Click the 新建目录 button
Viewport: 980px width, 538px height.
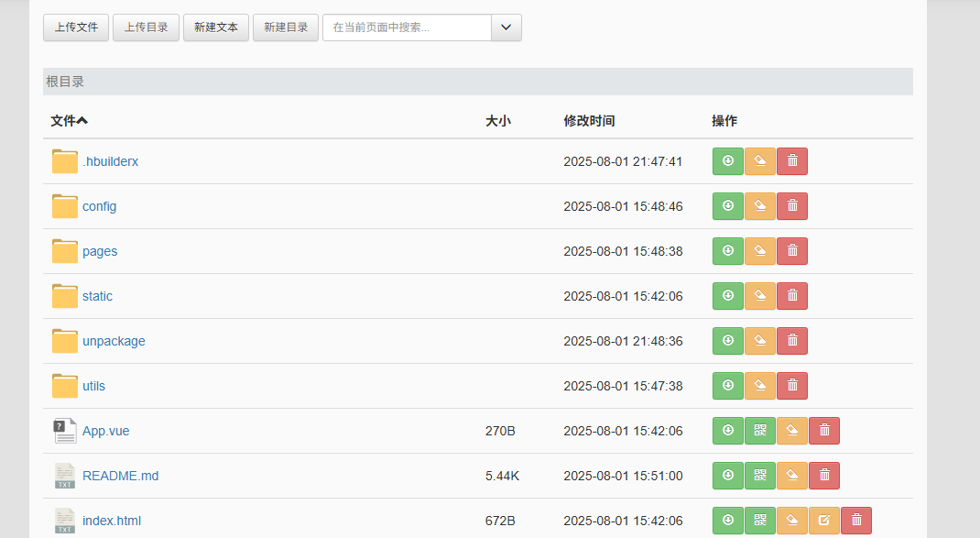coord(286,27)
